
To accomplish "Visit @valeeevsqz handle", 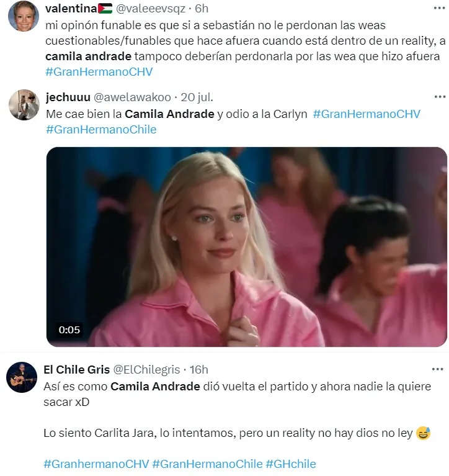I will pos(151,9).
